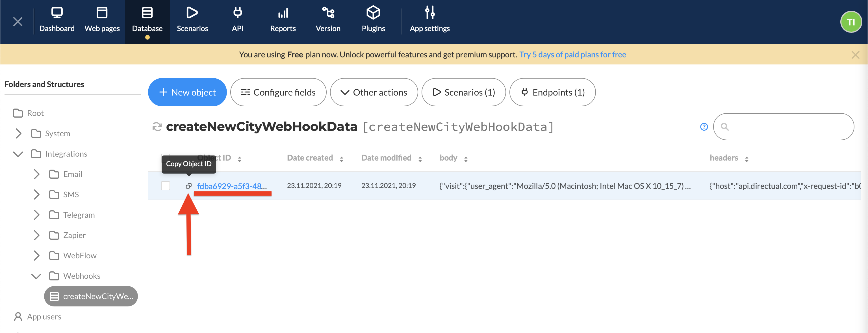Close the top navigation panel with X
Image resolution: width=868 pixels, height=333 pixels.
click(18, 22)
